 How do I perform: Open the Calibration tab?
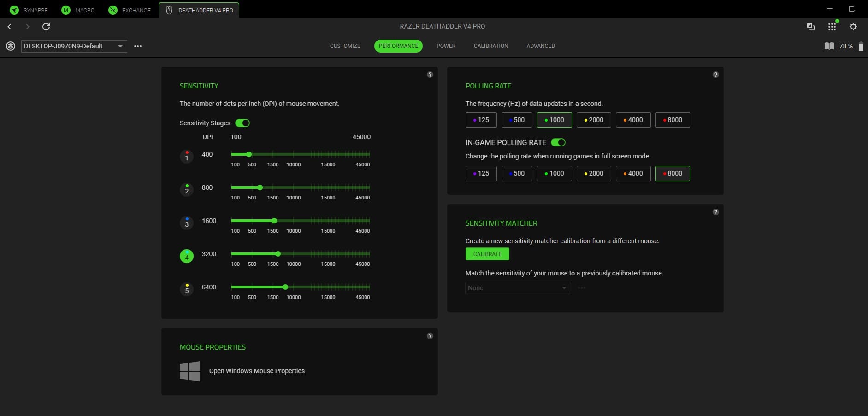[x=491, y=46]
